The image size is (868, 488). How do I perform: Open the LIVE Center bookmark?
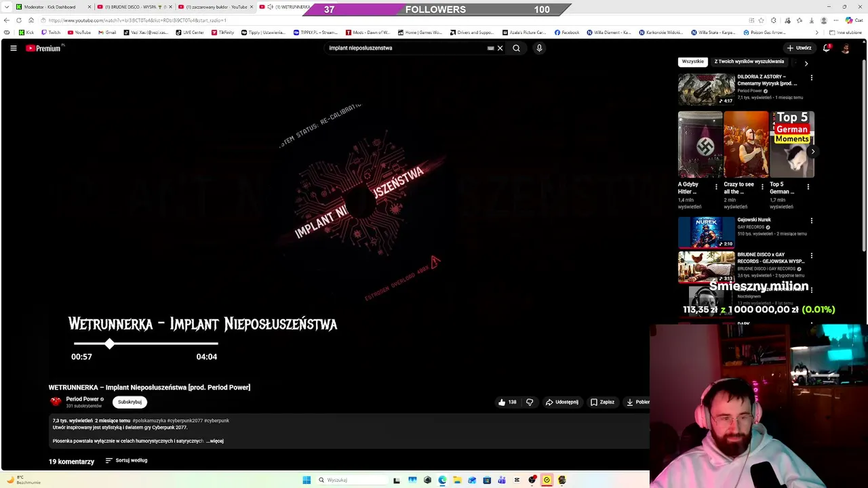pyautogui.click(x=190, y=33)
